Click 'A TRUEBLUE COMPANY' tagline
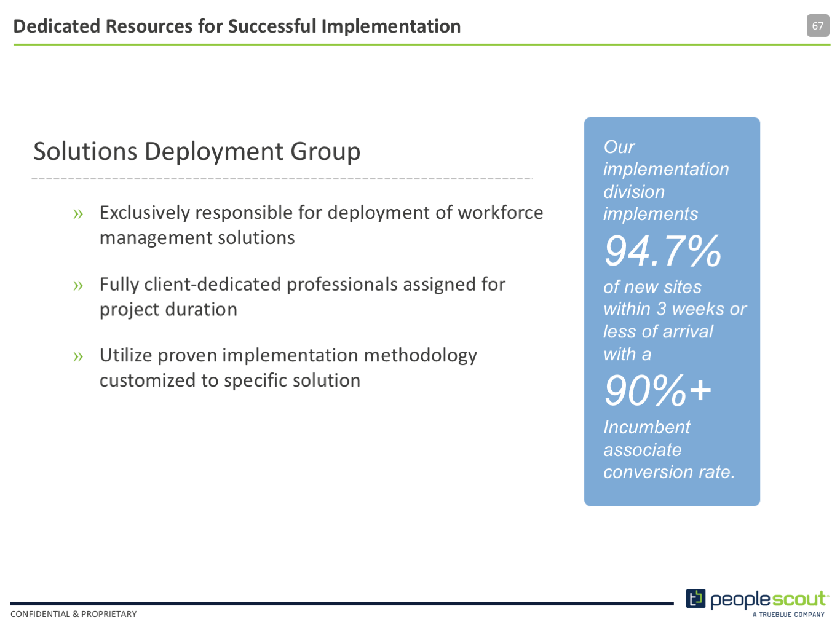 click(x=788, y=614)
